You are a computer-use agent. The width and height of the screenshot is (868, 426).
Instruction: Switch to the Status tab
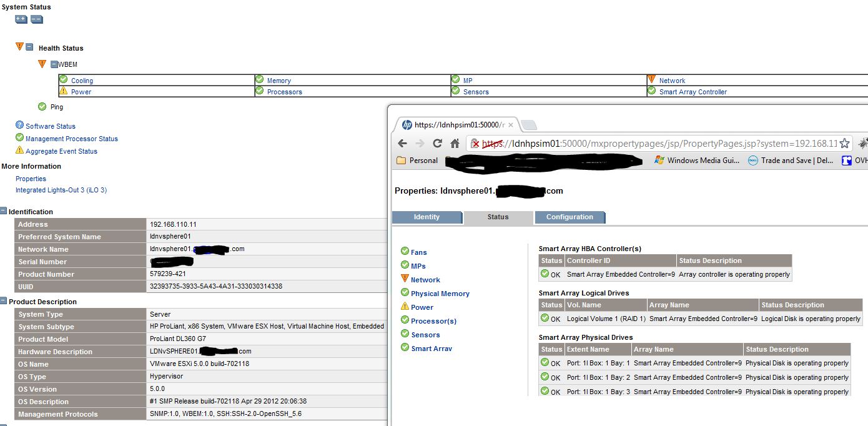[498, 217]
